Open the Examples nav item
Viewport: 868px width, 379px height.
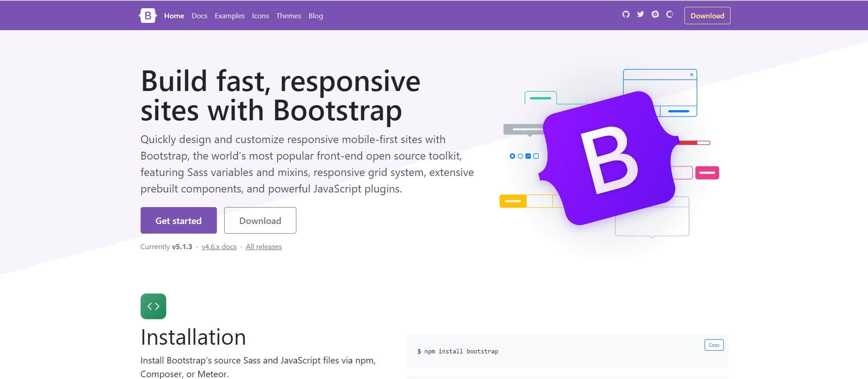[230, 16]
